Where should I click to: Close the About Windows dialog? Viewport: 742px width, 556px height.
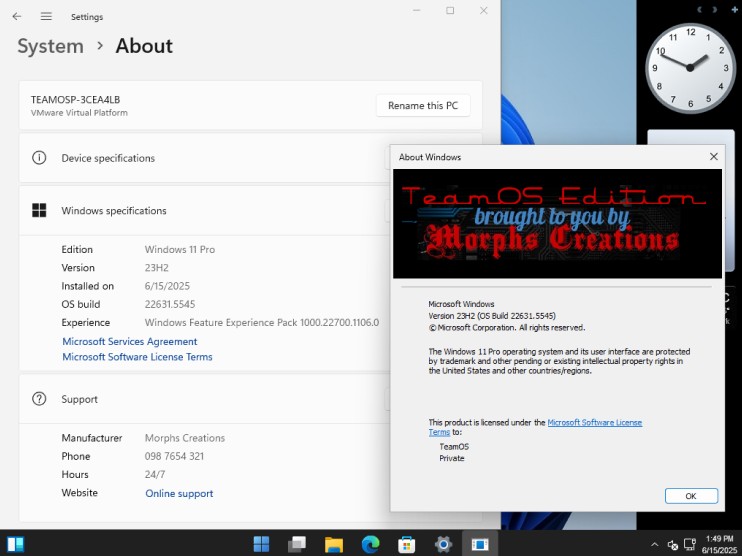(714, 157)
